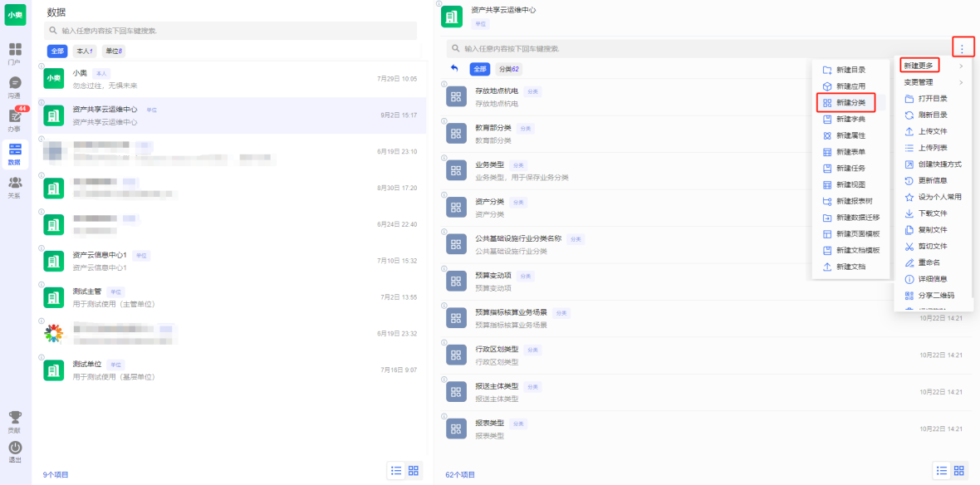The height and width of the screenshot is (485, 980).
Task: Open the three-dot more options menu
Action: click(962, 48)
